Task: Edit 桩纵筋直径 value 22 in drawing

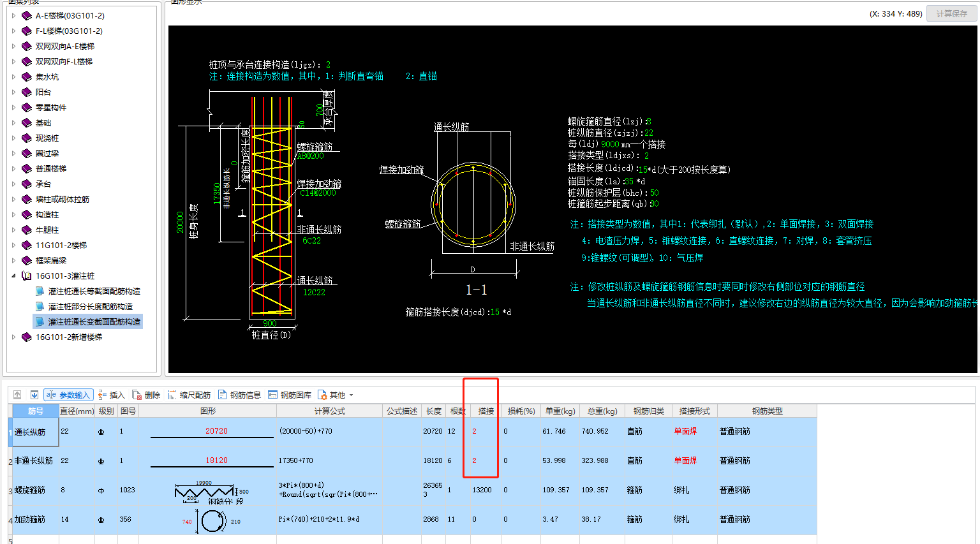Action: (x=649, y=133)
